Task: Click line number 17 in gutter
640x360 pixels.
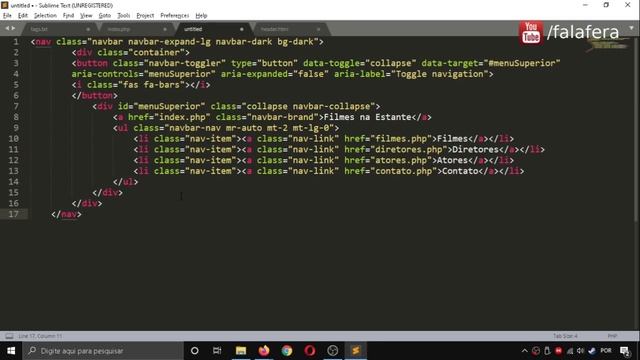Action: 13,214
